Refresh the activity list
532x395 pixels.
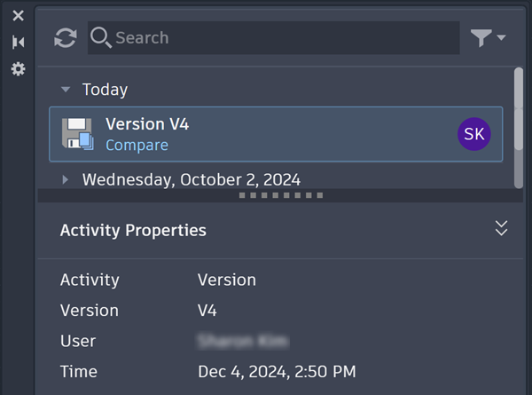tap(66, 38)
